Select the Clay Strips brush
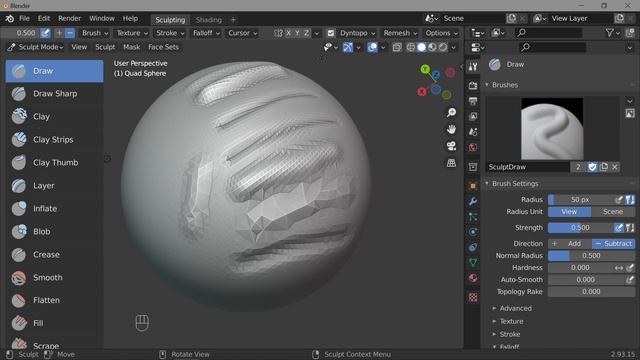 point(54,140)
